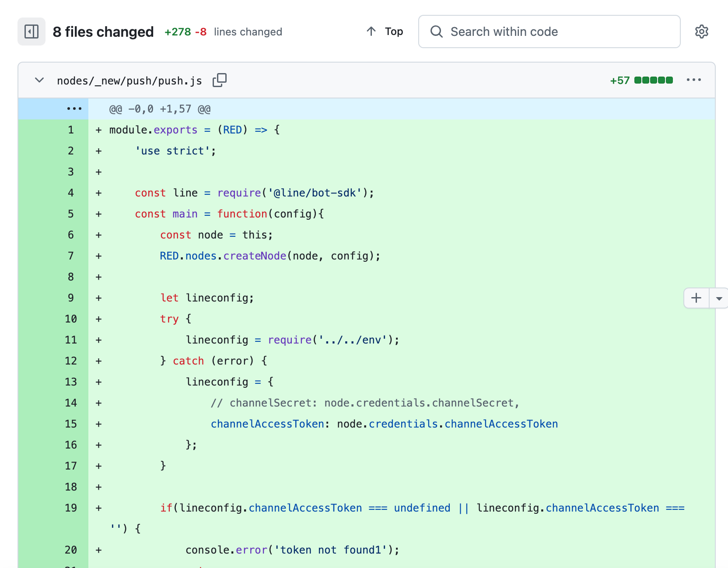This screenshot has height=568, width=728.
Task: Click the -8 deletions count
Action: (x=201, y=32)
